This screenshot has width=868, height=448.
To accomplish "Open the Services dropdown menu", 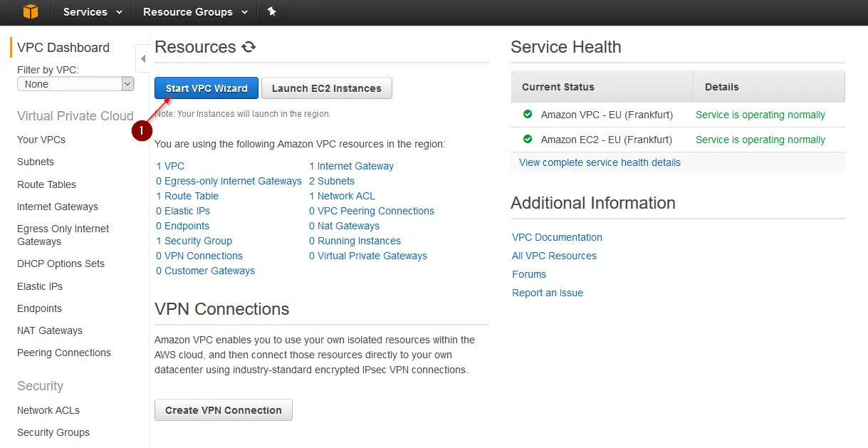I will click(x=93, y=11).
